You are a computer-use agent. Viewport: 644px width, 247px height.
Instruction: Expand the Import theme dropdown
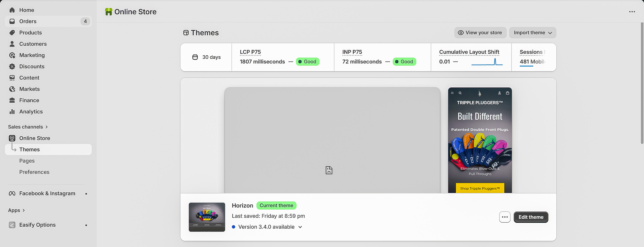tap(532, 33)
